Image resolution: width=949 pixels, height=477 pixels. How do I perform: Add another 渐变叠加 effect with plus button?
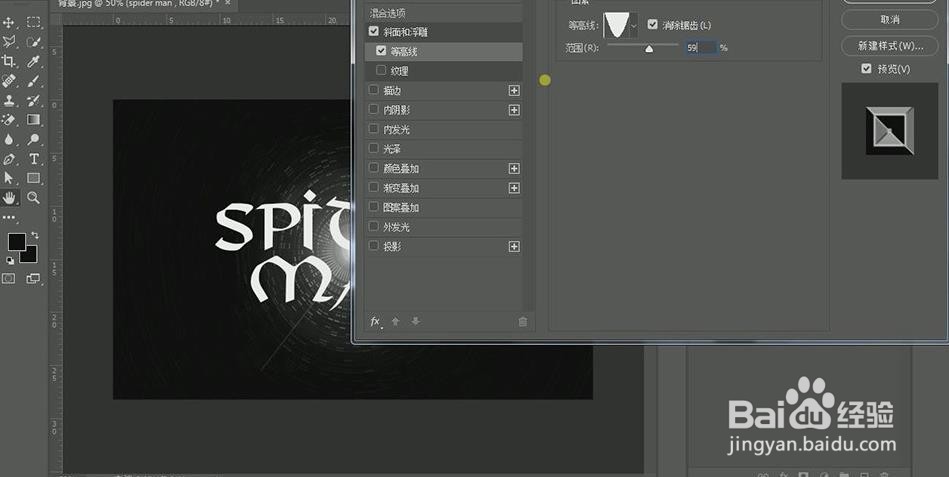click(x=514, y=188)
